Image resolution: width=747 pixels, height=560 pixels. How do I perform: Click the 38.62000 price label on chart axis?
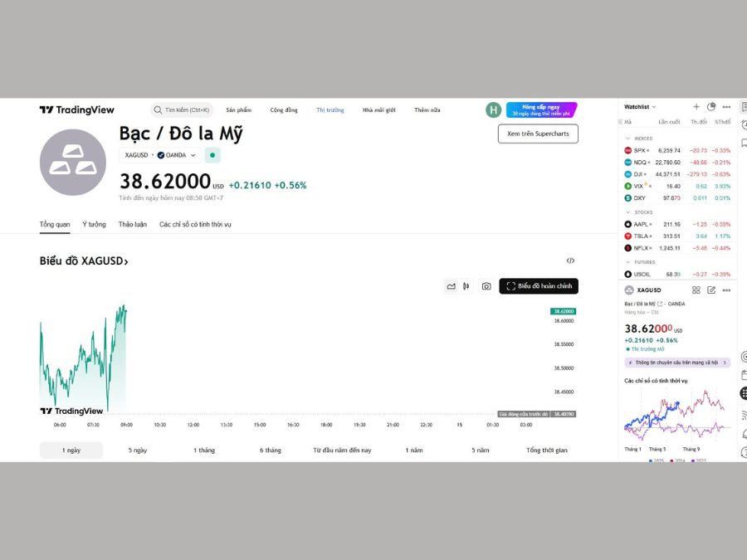[563, 311]
